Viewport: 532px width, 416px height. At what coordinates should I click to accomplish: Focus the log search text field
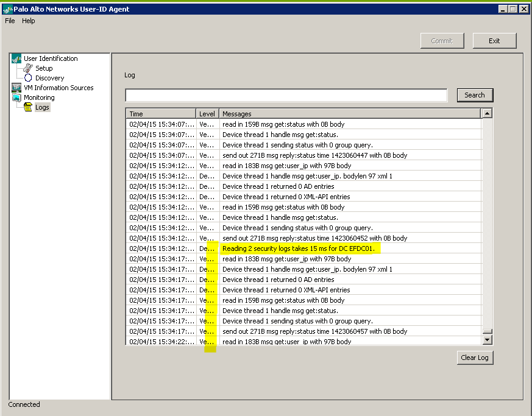[286, 95]
